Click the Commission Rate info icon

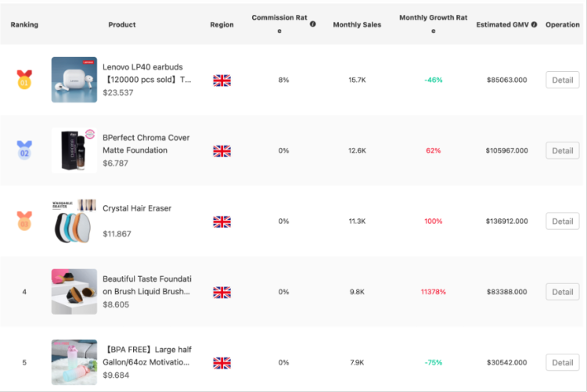point(312,24)
